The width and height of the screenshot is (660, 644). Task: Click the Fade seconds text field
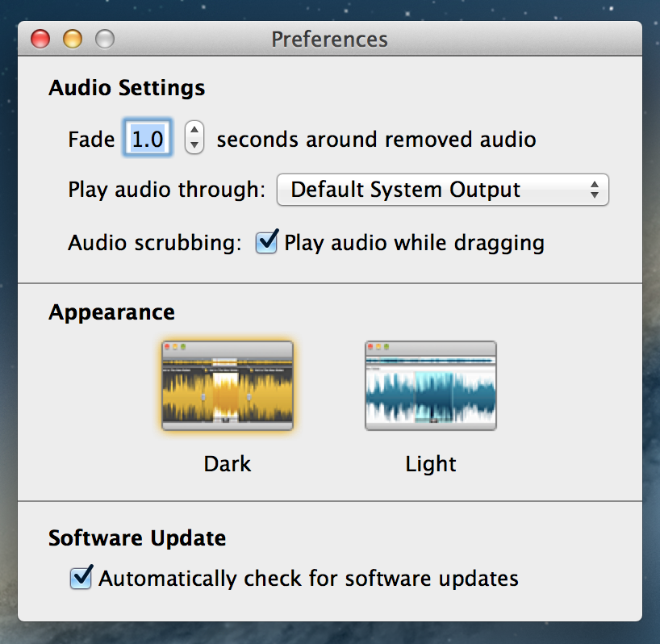(148, 138)
